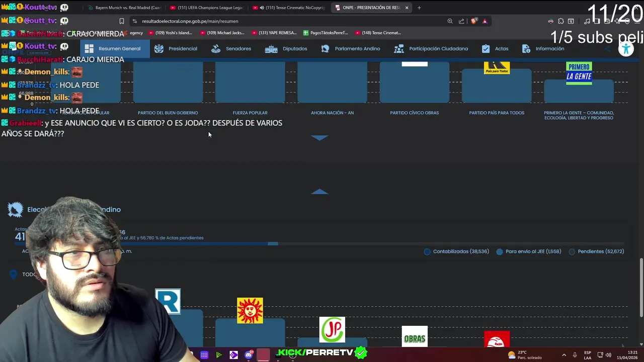Click the PARTIDO PAÍS PARA TODOS label
644x362 pixels.
pos(497,113)
